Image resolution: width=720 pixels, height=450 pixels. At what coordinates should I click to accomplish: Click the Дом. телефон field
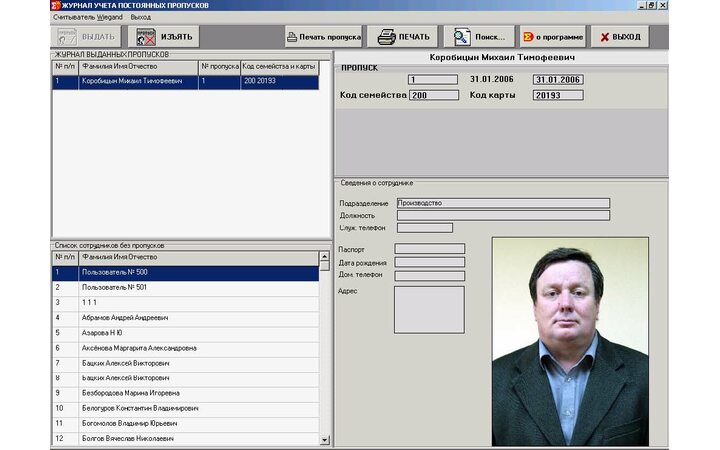429,276
